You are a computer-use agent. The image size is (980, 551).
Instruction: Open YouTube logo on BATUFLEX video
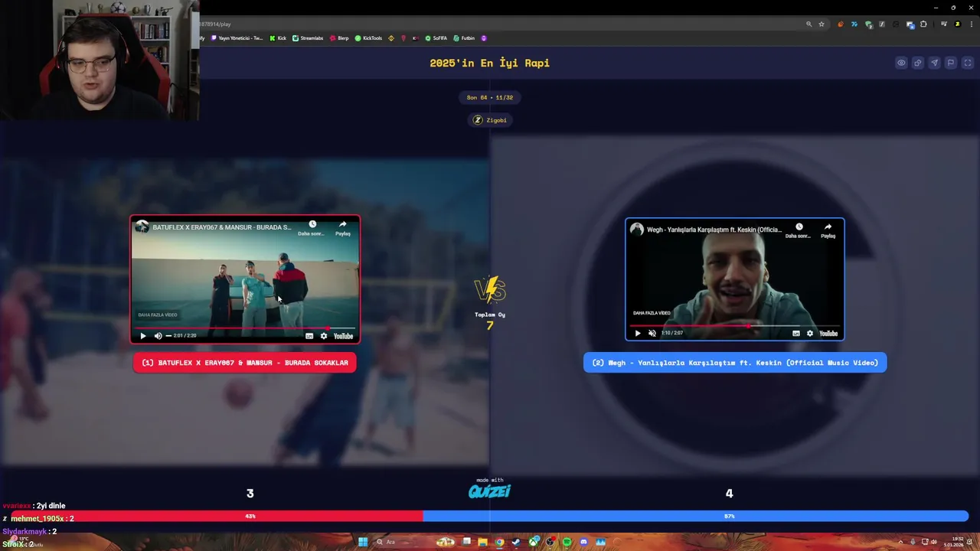click(x=343, y=336)
